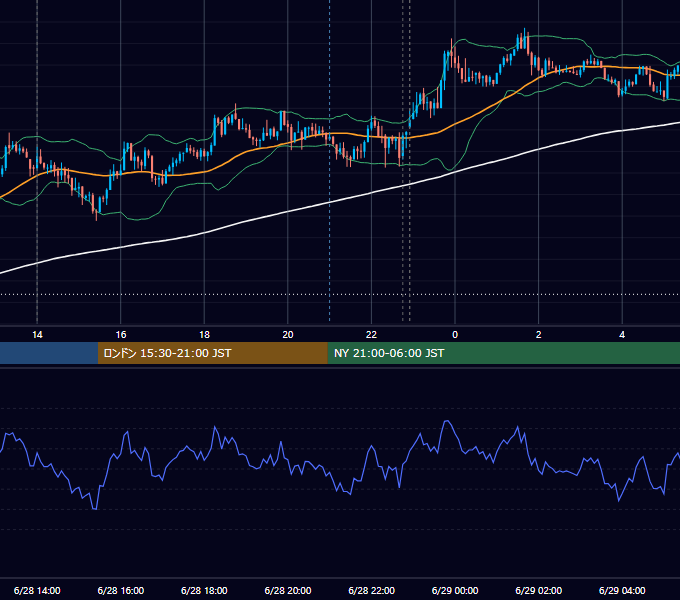Click the 6/29 04:00 date label
This screenshot has height=600, width=680.
point(622,590)
